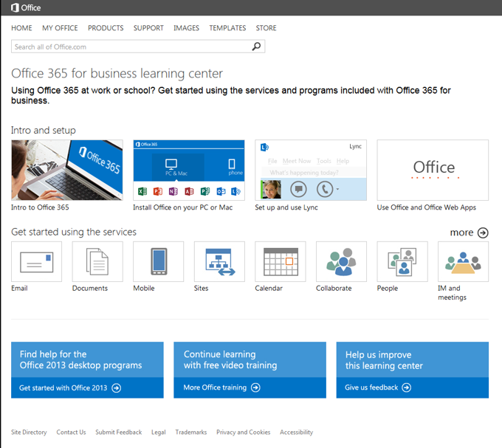Open the Collaborate people icon
Screen dimensions: 502x448
341,261
